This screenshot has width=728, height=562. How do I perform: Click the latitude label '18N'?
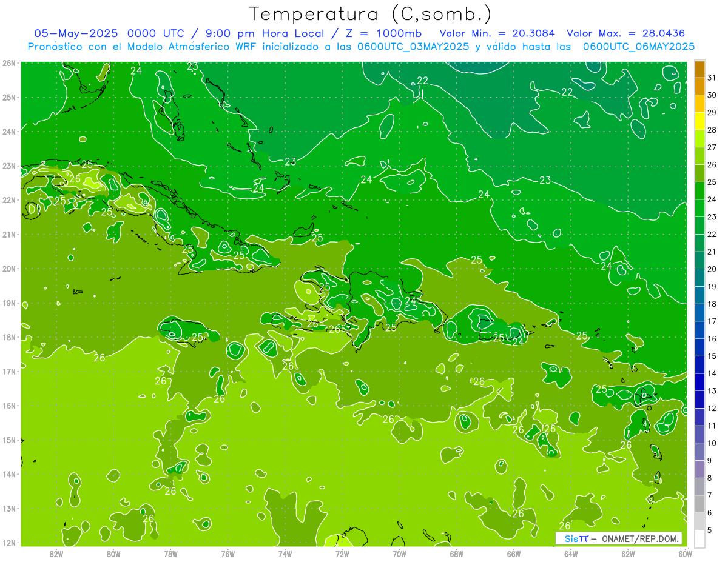point(9,337)
